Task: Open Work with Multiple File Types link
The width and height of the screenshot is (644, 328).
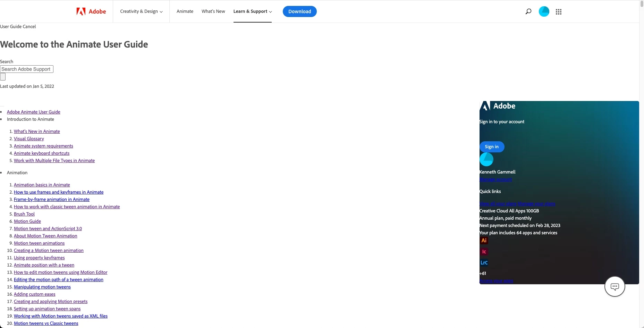Action: (x=54, y=160)
